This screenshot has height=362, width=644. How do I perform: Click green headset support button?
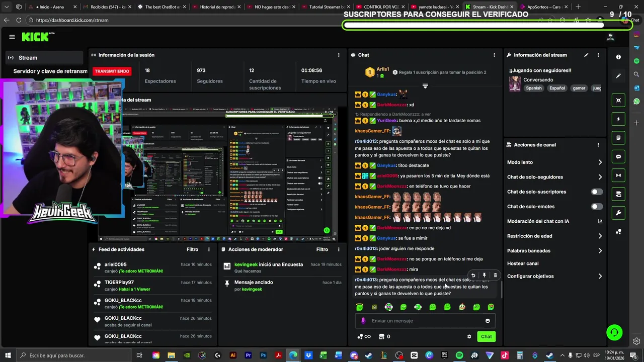[614, 332]
